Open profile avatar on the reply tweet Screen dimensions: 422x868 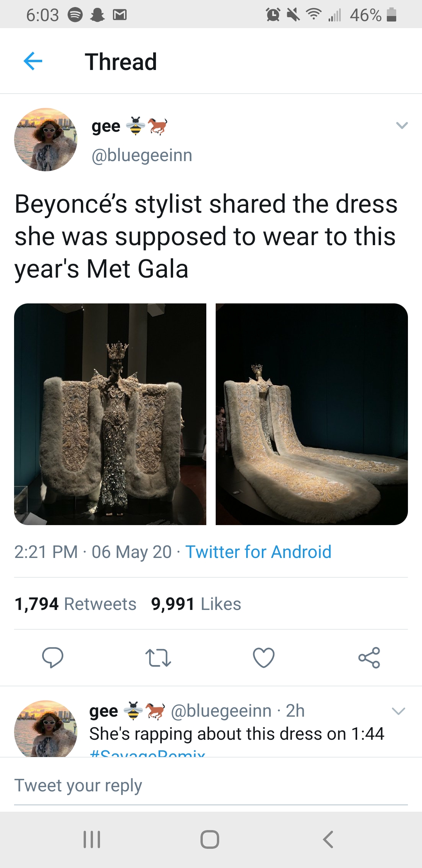pos(46,728)
